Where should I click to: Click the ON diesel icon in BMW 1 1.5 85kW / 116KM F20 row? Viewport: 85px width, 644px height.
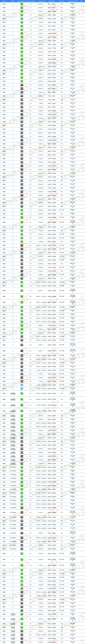pos(22,85)
